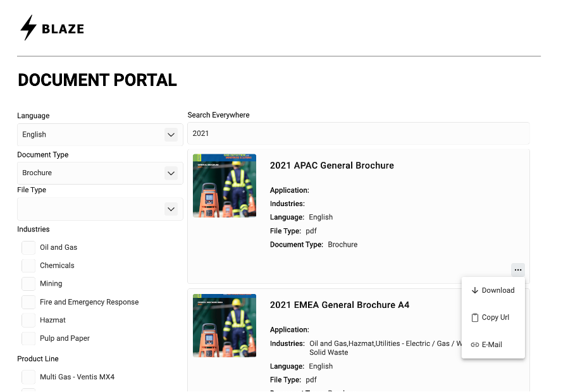The image size is (568, 392).
Task: Select Copy Url from the context menu
Action: pyautogui.click(x=495, y=317)
